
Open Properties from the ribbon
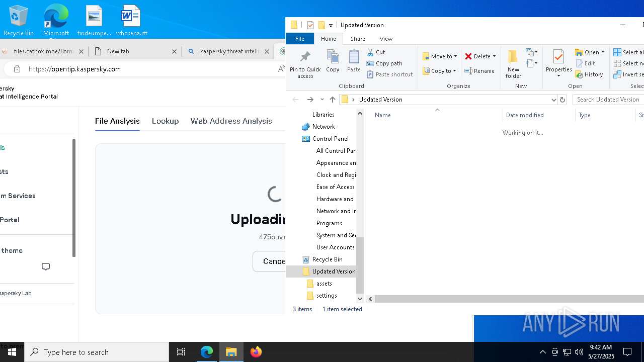[x=558, y=64]
